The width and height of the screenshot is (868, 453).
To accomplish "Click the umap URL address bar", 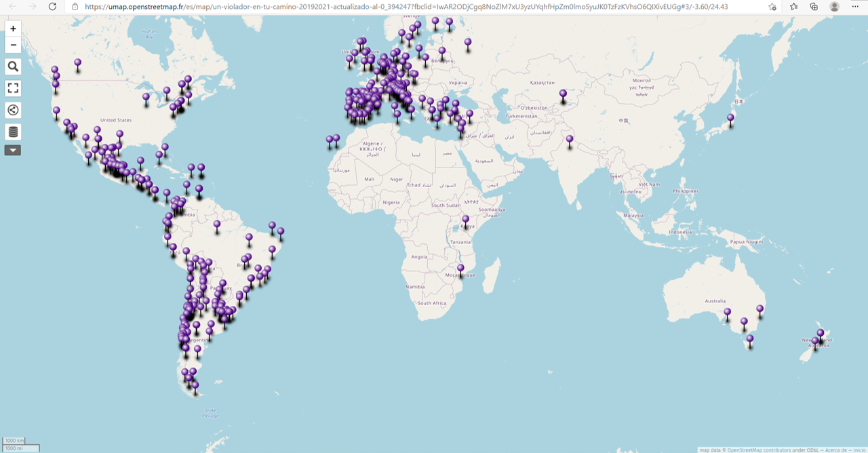I will pos(407,7).
